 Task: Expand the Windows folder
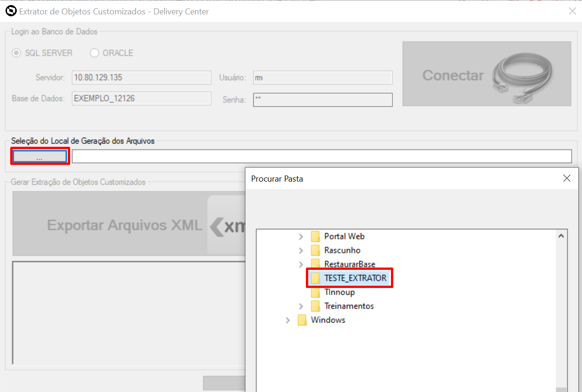(x=288, y=320)
